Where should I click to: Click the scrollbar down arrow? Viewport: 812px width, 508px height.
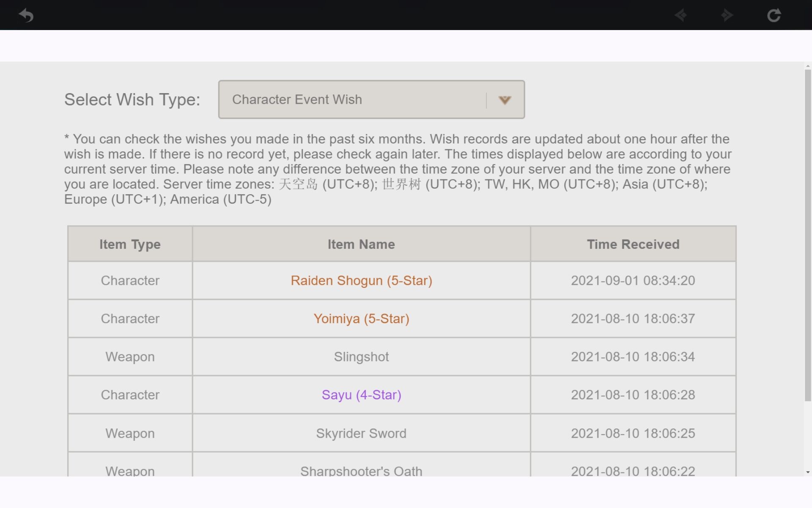point(808,472)
